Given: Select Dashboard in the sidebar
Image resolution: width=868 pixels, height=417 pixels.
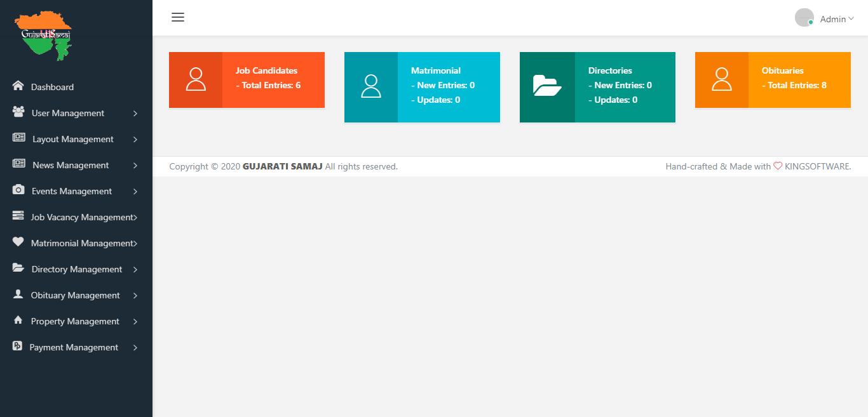Looking at the screenshot, I should pos(52,87).
